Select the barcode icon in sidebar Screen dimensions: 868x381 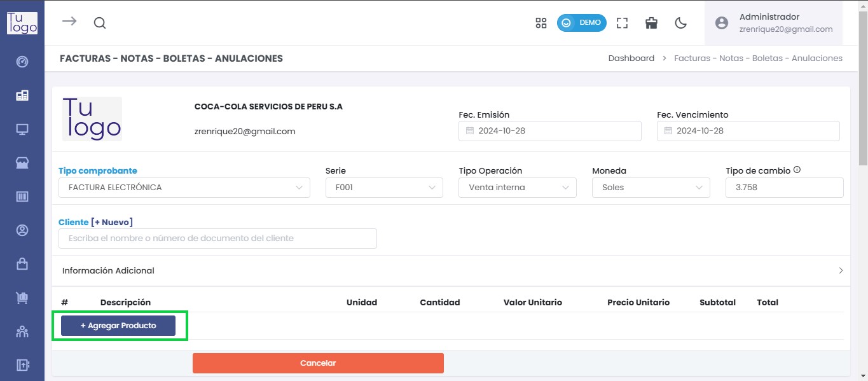tap(22, 197)
